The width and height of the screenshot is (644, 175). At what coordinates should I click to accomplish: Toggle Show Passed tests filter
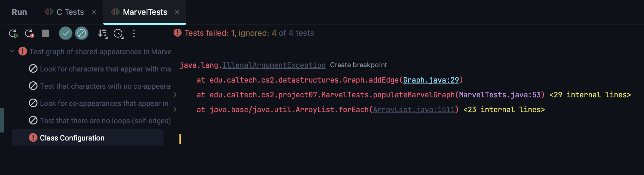tap(65, 33)
